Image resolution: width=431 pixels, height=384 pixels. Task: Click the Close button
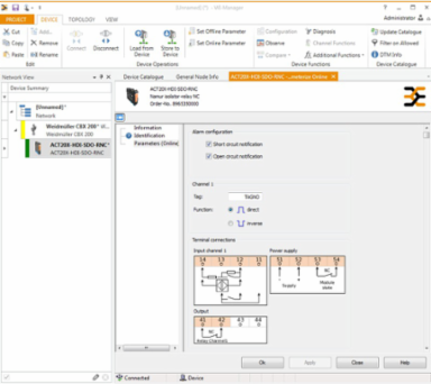(x=357, y=362)
